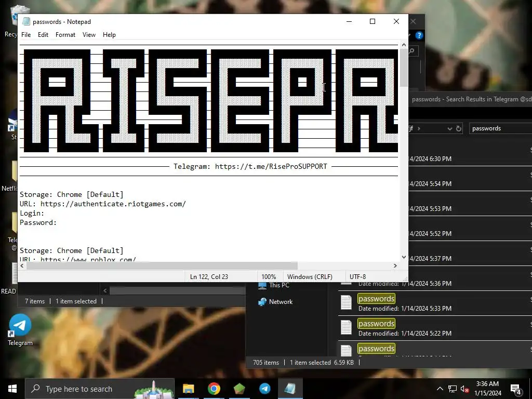Click '7 items' in the rear Explorer status bar

[x=35, y=301]
